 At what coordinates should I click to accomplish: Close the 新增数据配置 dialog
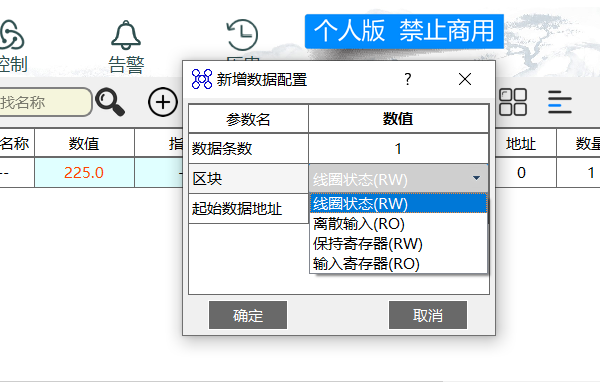click(465, 79)
